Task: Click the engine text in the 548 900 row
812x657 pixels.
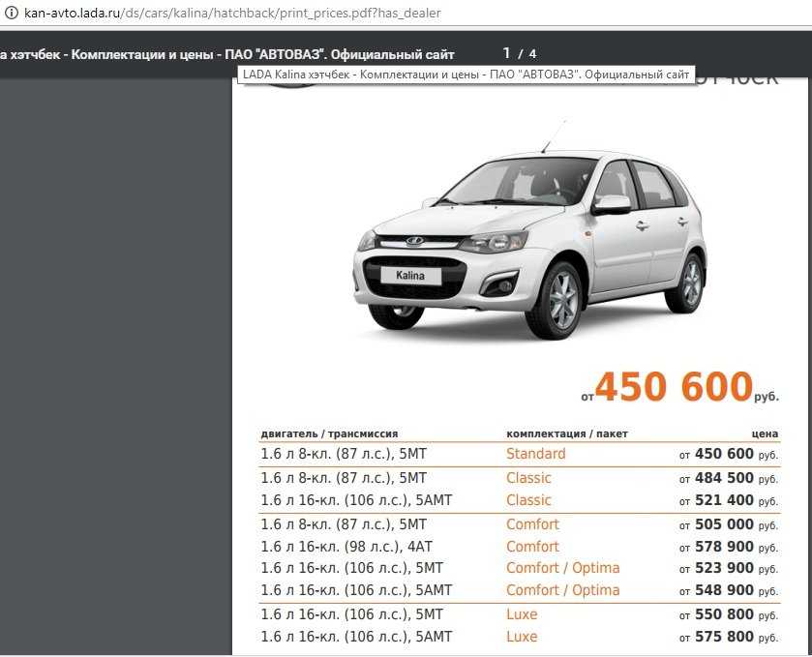Action: click(x=356, y=591)
